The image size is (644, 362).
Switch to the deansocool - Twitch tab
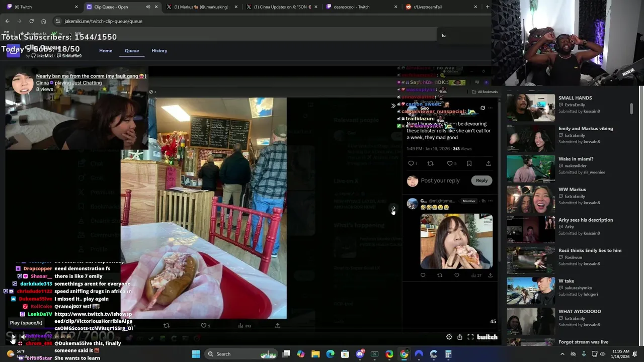[x=362, y=7]
